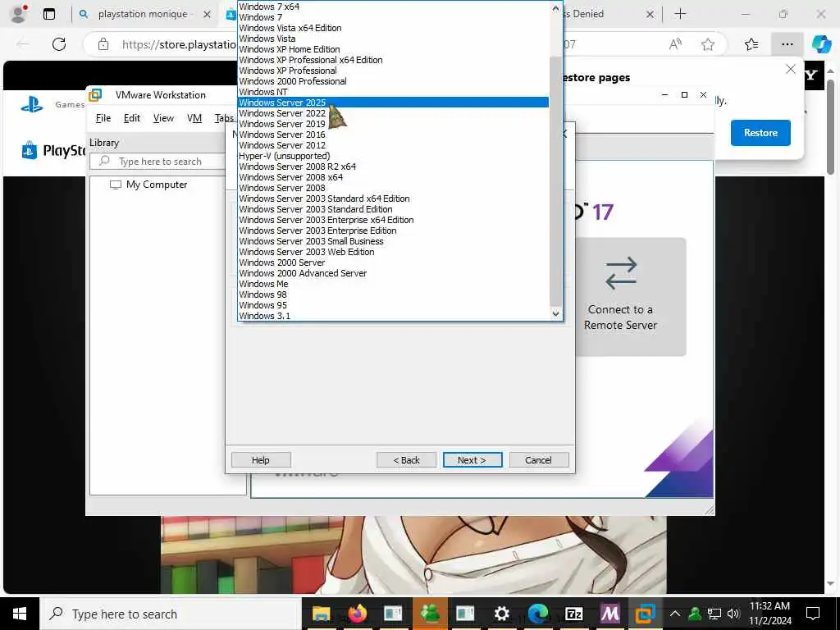This screenshot has width=840, height=630.
Task: Close the 'Denied' Edge tab
Action: (650, 15)
